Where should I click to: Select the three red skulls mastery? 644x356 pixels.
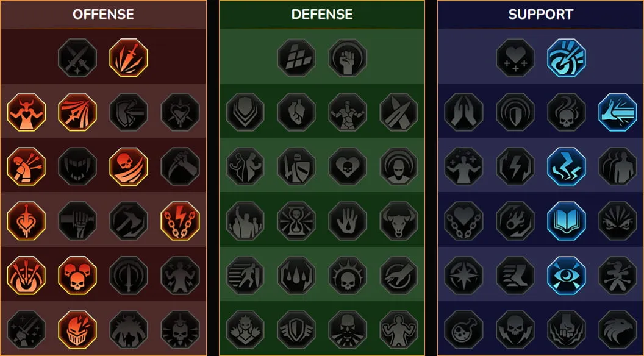pyautogui.click(x=77, y=276)
